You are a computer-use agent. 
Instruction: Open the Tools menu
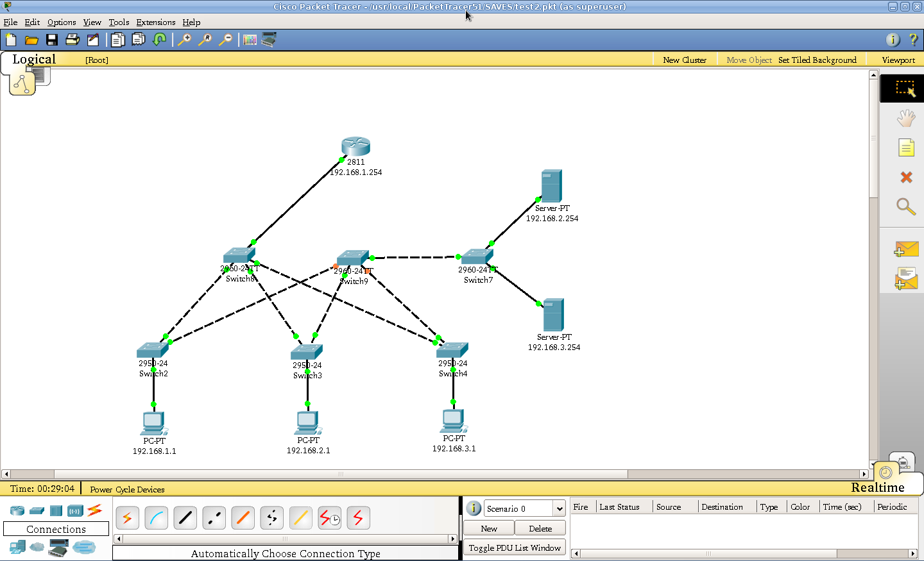pos(119,22)
